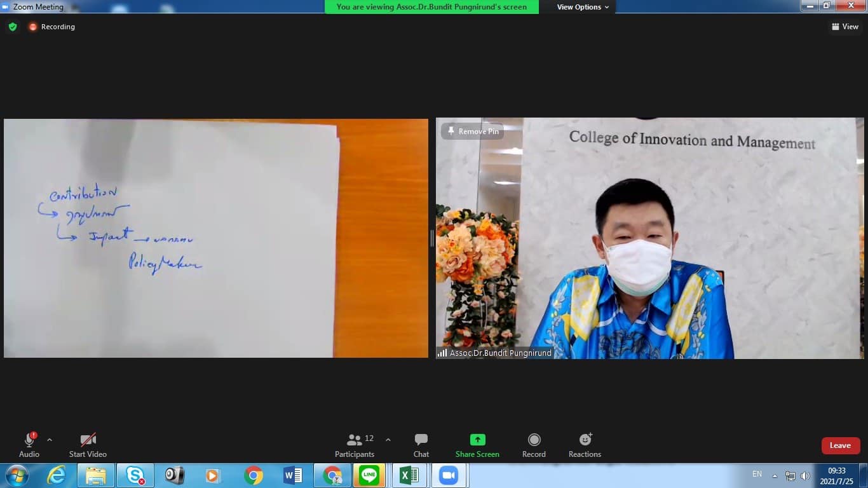Expand the audio options chevron
Image resolution: width=868 pixels, height=488 pixels.
[50, 440]
